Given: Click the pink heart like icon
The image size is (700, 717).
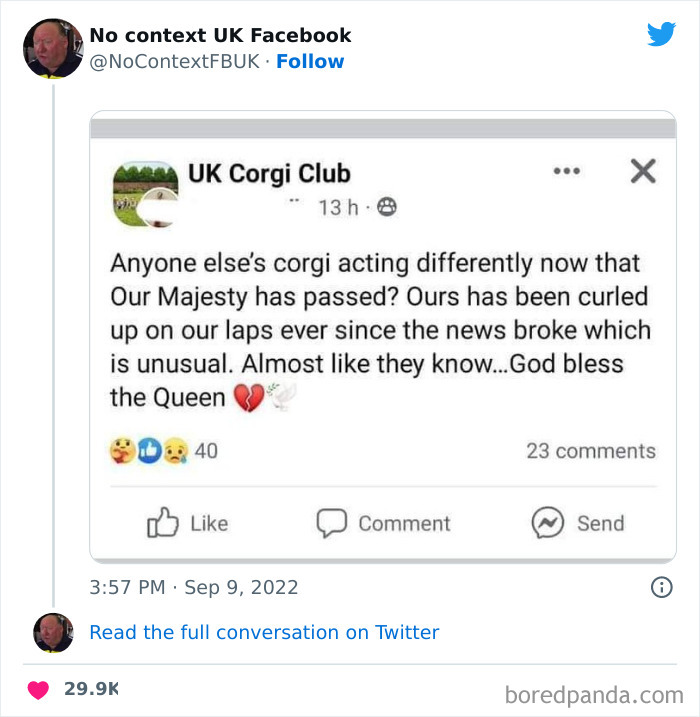Looking at the screenshot, I should pos(38,689).
